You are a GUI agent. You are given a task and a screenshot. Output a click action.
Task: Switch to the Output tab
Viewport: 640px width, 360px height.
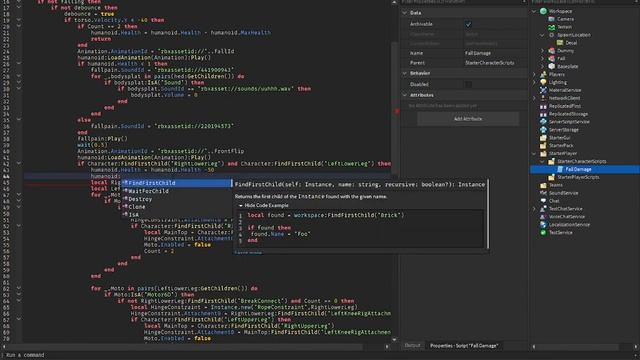412,345
